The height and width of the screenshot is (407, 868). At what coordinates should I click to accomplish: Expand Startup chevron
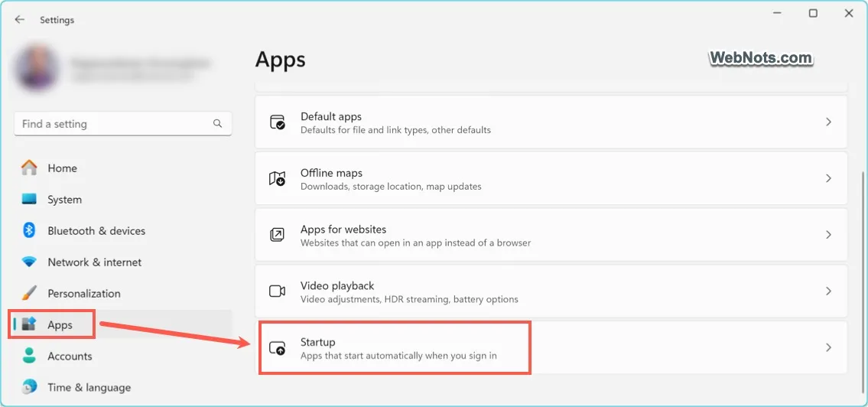[x=828, y=348]
